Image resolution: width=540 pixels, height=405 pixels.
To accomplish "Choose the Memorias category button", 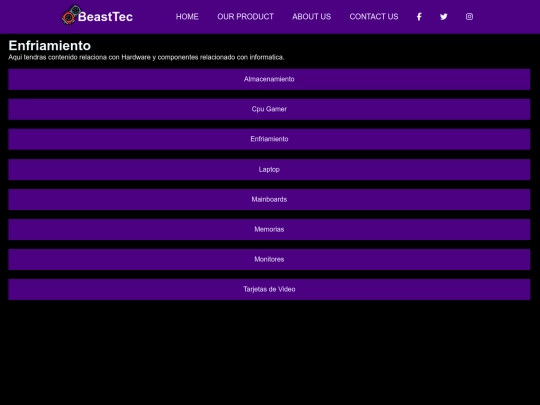I will [x=269, y=229].
